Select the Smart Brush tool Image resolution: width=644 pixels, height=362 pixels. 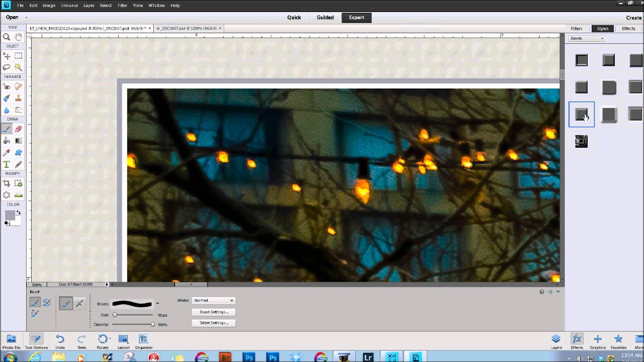point(7,99)
